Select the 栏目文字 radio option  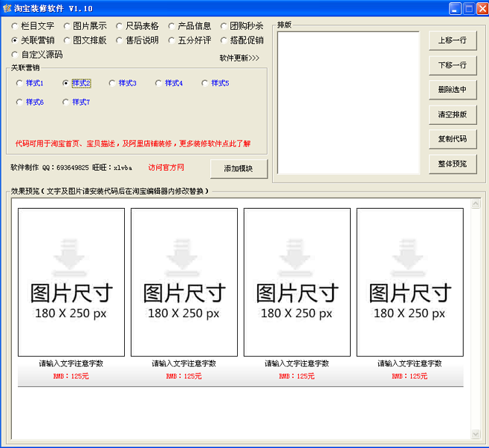(x=15, y=26)
